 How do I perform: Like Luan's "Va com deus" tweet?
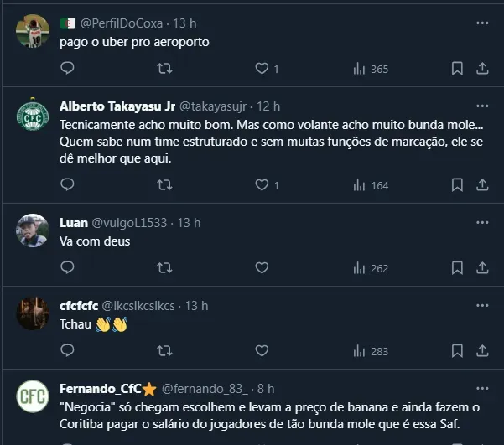coord(262,268)
